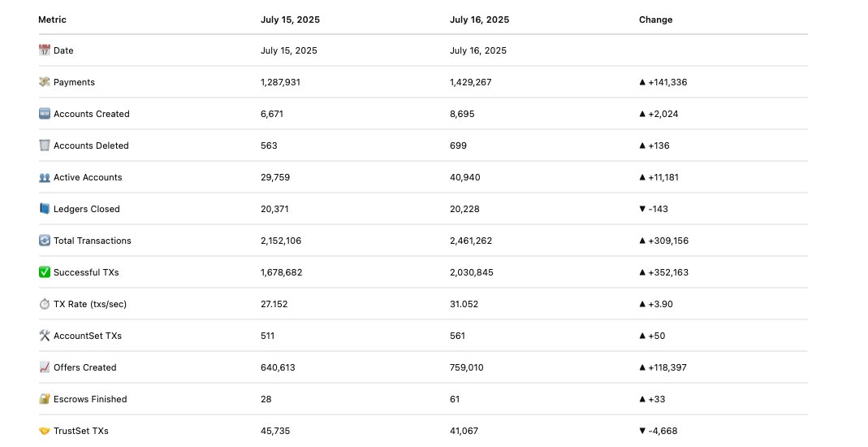Click the July 16, 2025 column header
Screen dimensions: 868x447
[479, 20]
